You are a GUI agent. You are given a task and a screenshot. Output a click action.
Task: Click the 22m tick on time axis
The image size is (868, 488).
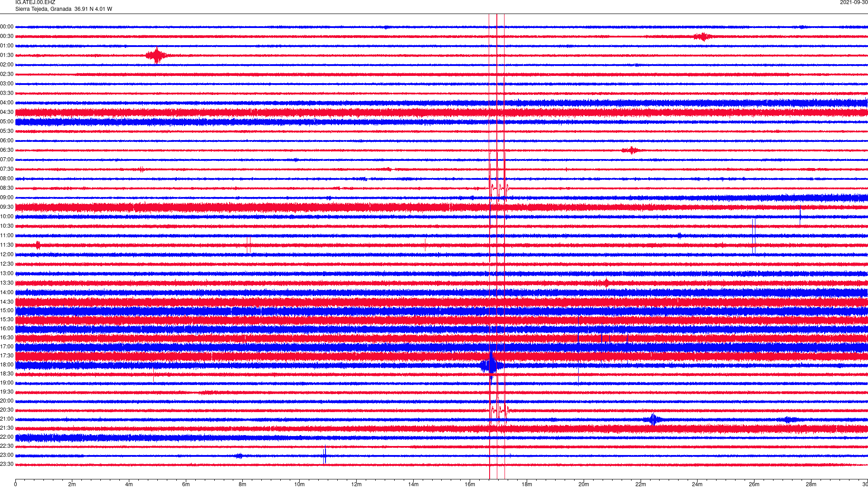641,484
